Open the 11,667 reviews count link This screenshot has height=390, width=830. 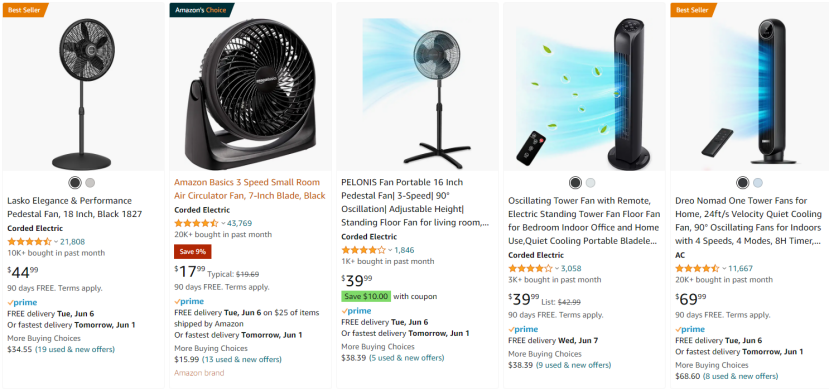click(x=741, y=268)
